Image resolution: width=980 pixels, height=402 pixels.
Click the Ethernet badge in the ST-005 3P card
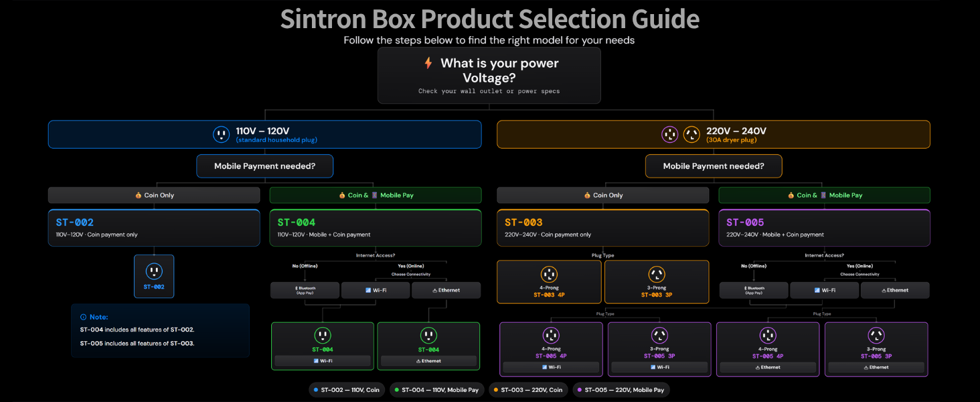tap(876, 367)
